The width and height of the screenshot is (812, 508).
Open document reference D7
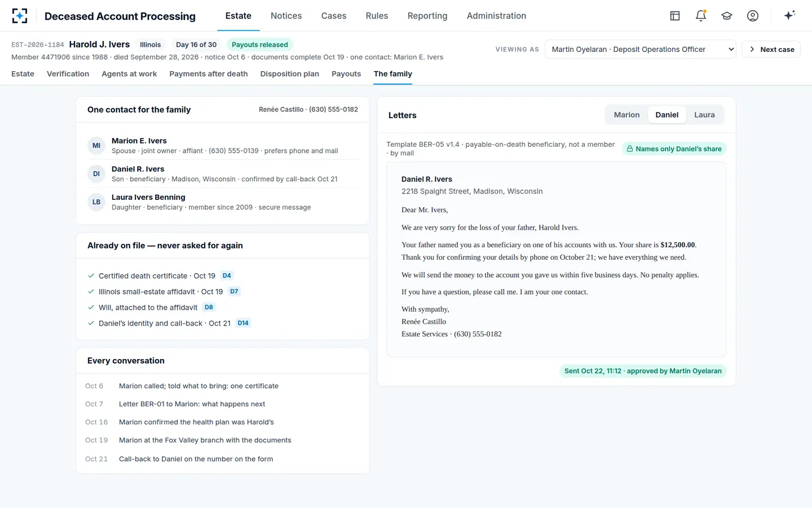click(234, 292)
